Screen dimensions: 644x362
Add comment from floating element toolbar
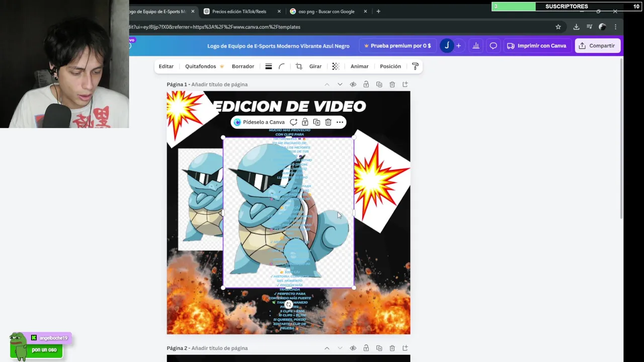tap(293, 122)
